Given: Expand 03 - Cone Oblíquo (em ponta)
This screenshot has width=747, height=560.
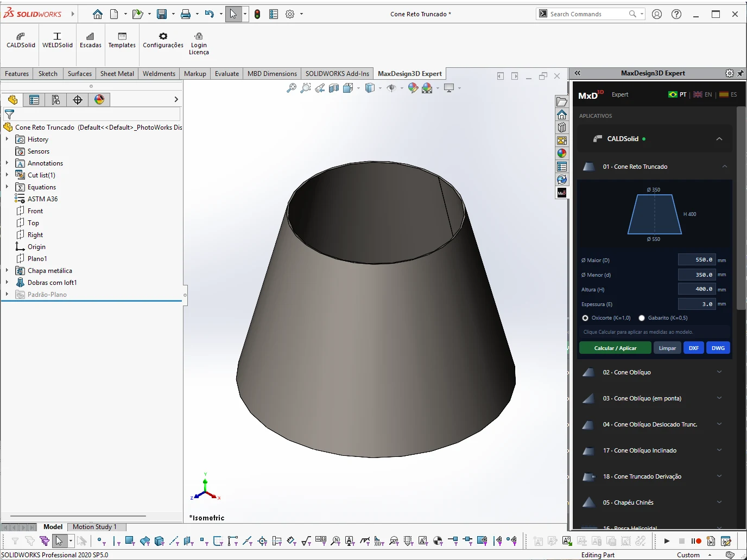Looking at the screenshot, I should [719, 398].
